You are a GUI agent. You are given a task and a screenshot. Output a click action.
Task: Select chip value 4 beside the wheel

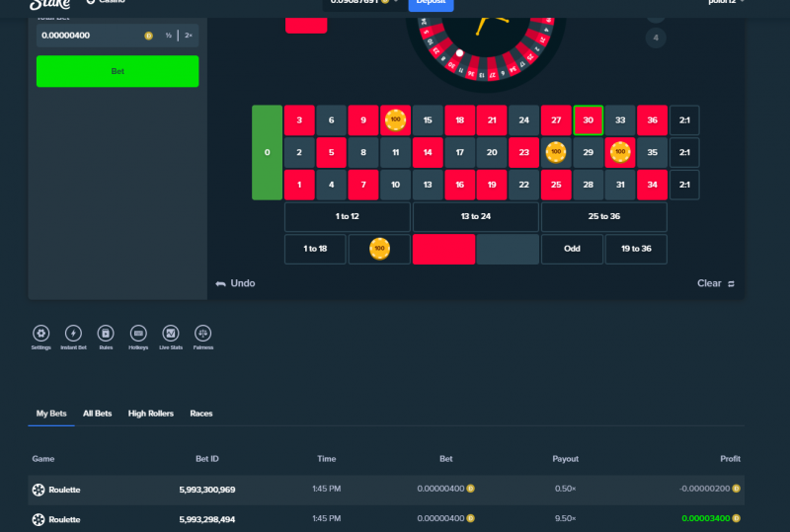point(656,38)
